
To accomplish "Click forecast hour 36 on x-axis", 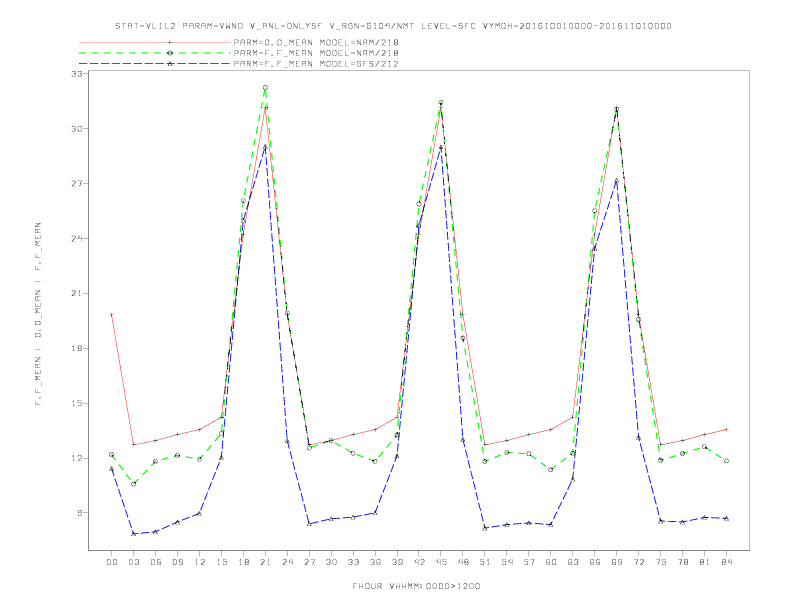I will click(x=375, y=562).
